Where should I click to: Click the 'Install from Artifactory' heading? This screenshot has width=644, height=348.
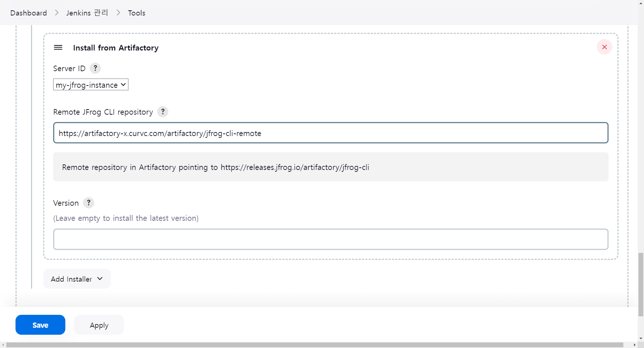[116, 48]
